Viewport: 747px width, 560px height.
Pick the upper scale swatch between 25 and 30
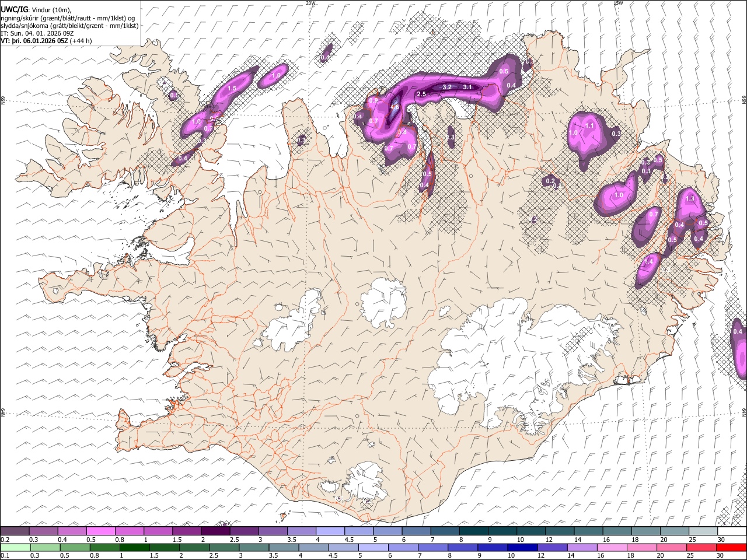703,531
